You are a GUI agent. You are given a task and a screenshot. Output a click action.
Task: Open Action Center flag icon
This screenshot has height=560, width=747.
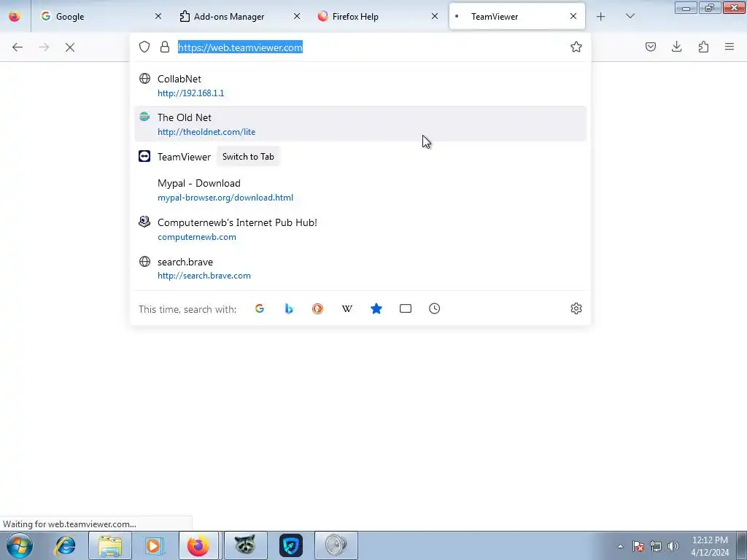coord(638,546)
